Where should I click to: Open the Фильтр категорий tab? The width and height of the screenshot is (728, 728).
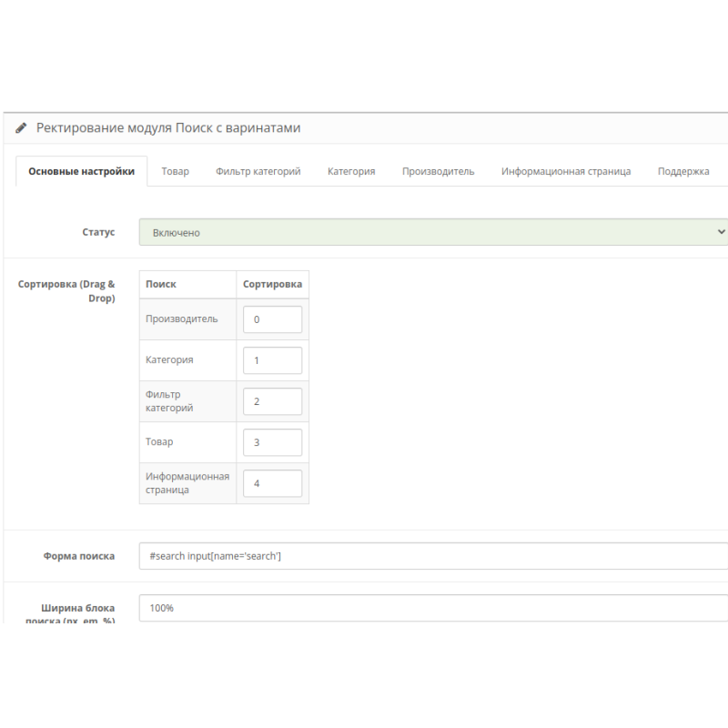pyautogui.click(x=258, y=171)
